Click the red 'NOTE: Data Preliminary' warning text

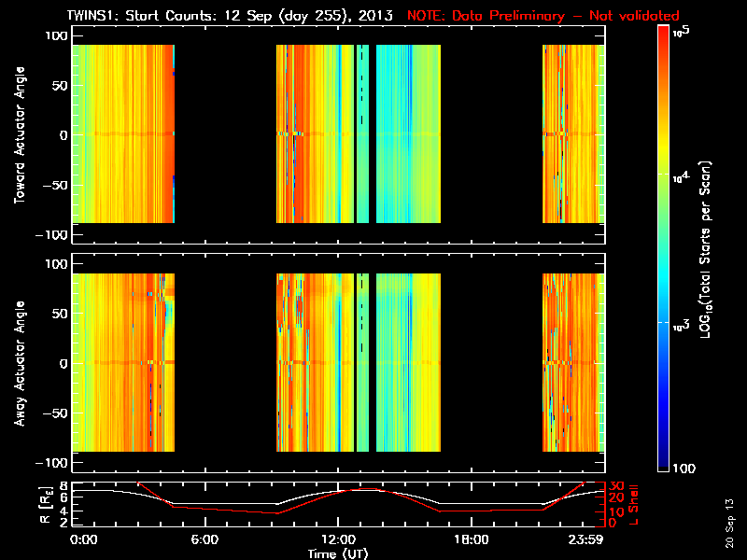pos(543,16)
